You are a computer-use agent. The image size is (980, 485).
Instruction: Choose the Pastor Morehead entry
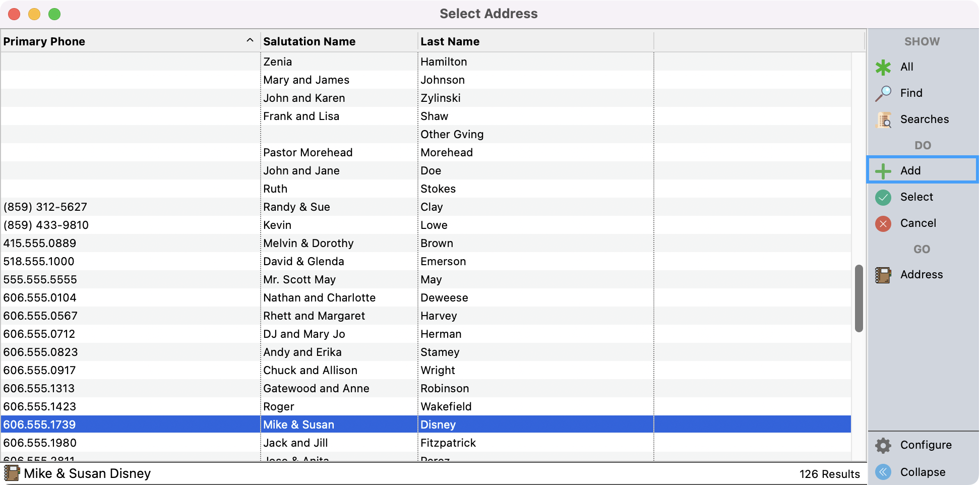point(308,153)
